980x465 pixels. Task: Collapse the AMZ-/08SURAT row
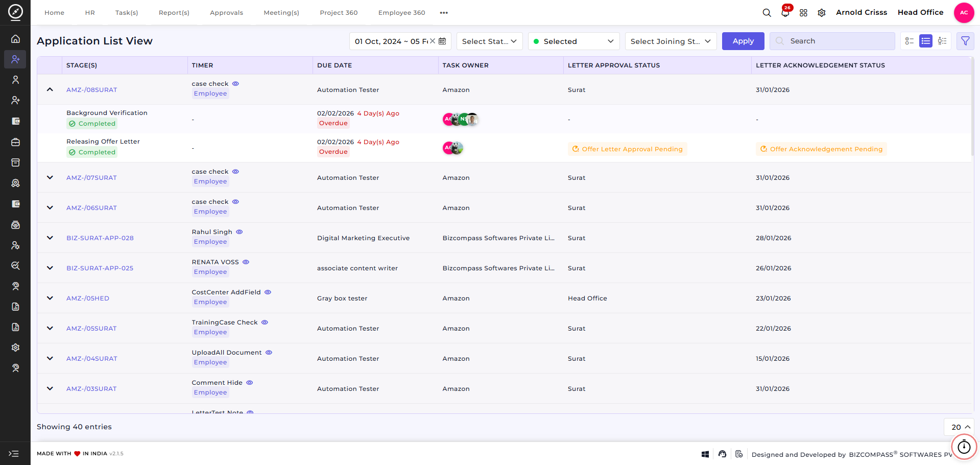pos(50,89)
